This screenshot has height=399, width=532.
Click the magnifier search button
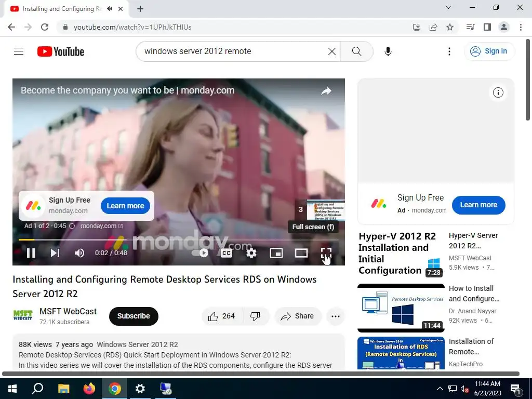tap(356, 51)
